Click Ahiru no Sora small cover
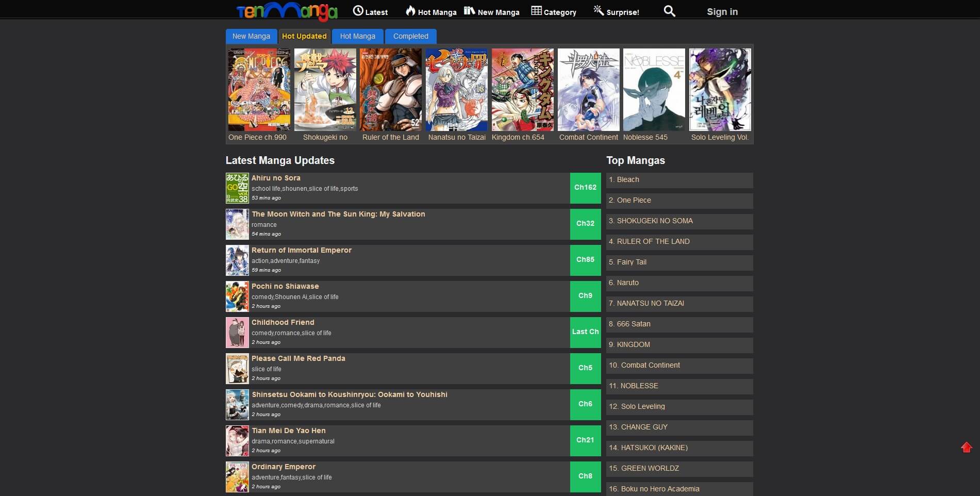Screen dimensions: 980x496 [x=237, y=188]
